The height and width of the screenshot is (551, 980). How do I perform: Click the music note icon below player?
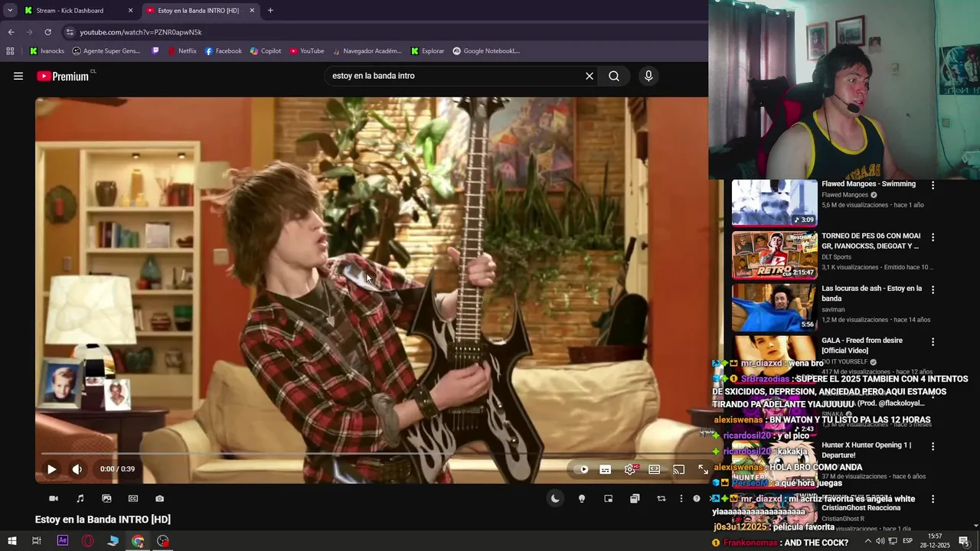(x=80, y=498)
